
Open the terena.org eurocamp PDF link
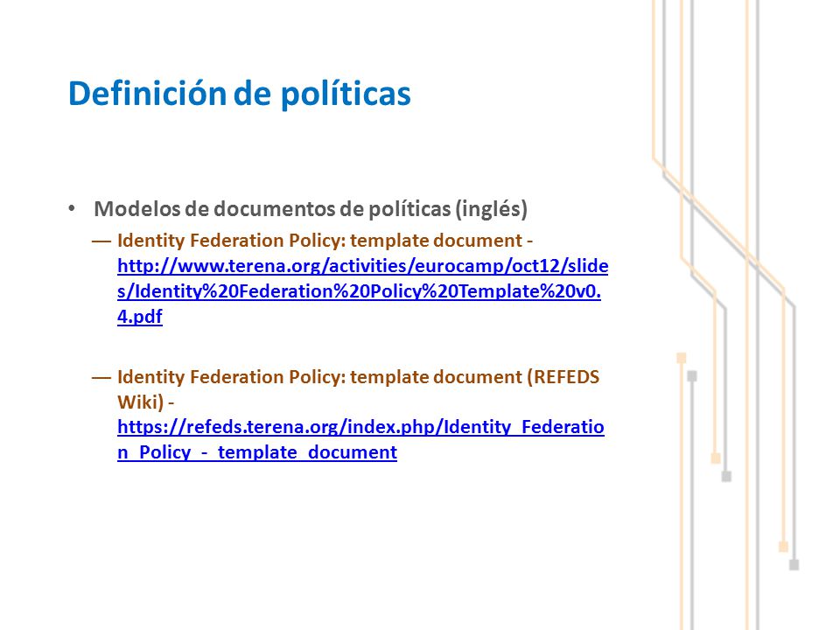click(x=362, y=290)
